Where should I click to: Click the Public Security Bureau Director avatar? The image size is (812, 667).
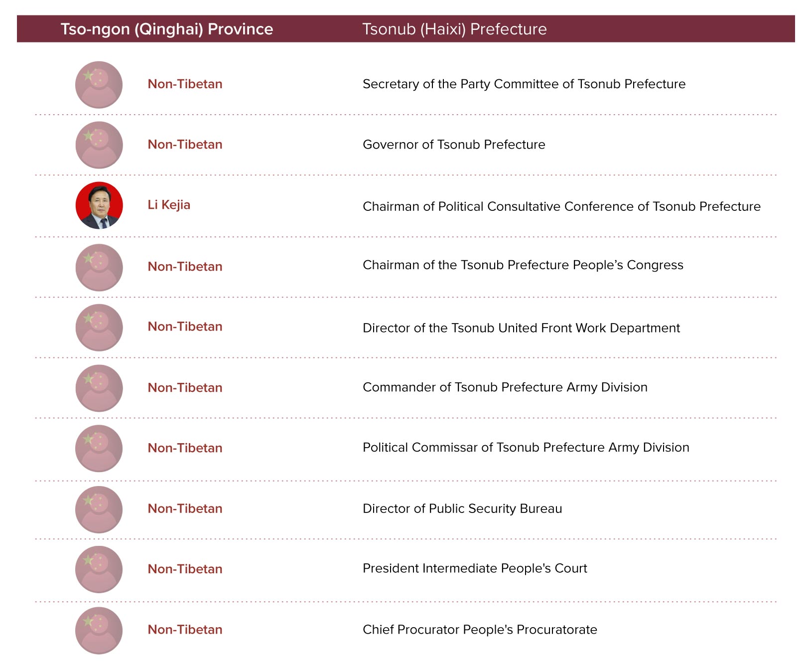pos(99,509)
